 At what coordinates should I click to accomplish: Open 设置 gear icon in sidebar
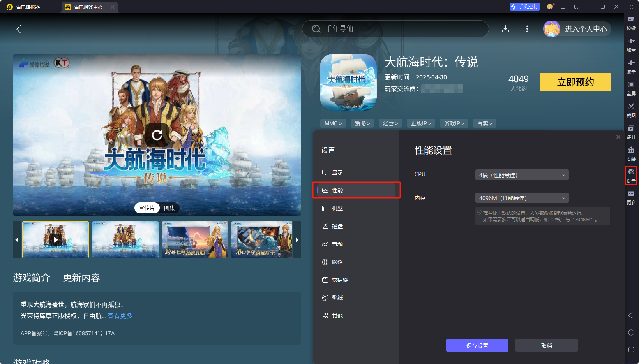tap(631, 176)
